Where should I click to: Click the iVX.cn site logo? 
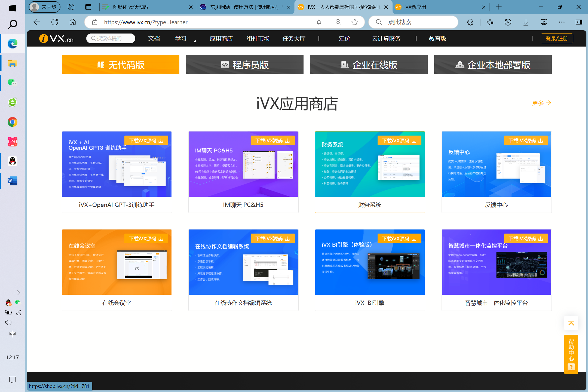coord(56,39)
